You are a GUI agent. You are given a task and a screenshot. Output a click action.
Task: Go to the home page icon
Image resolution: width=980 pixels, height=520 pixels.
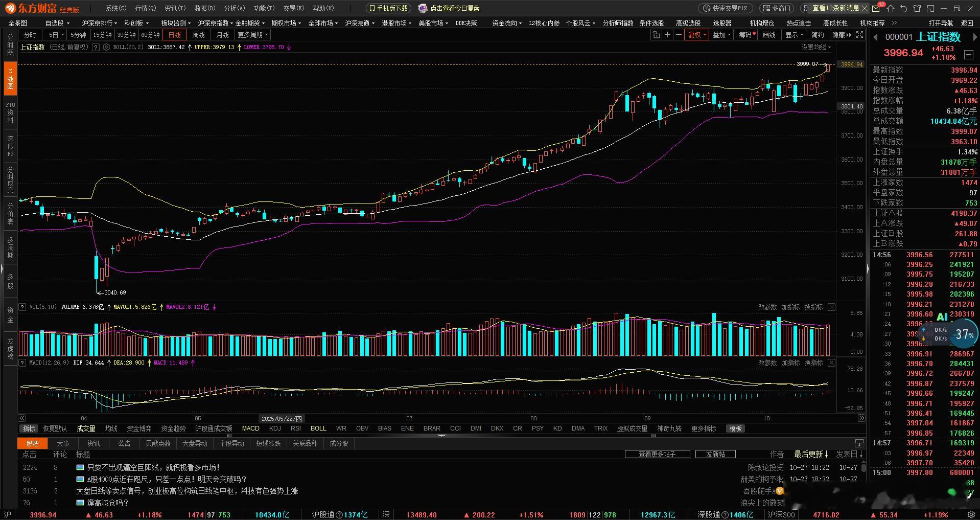tap(891, 8)
